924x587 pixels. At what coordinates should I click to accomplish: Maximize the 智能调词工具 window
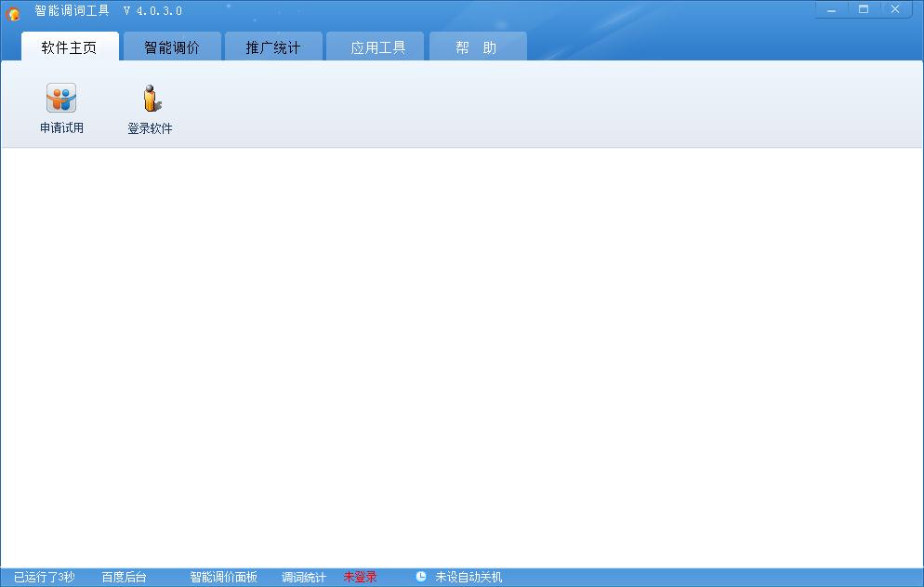[x=863, y=8]
